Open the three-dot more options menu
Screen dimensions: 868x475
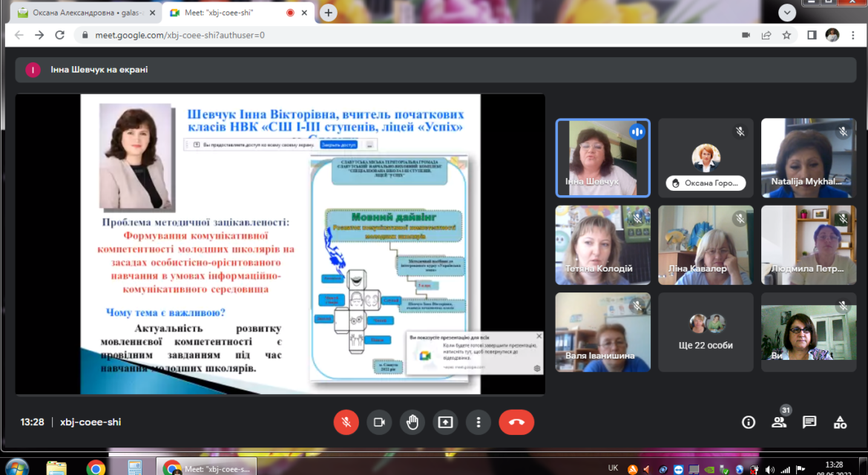click(x=479, y=422)
